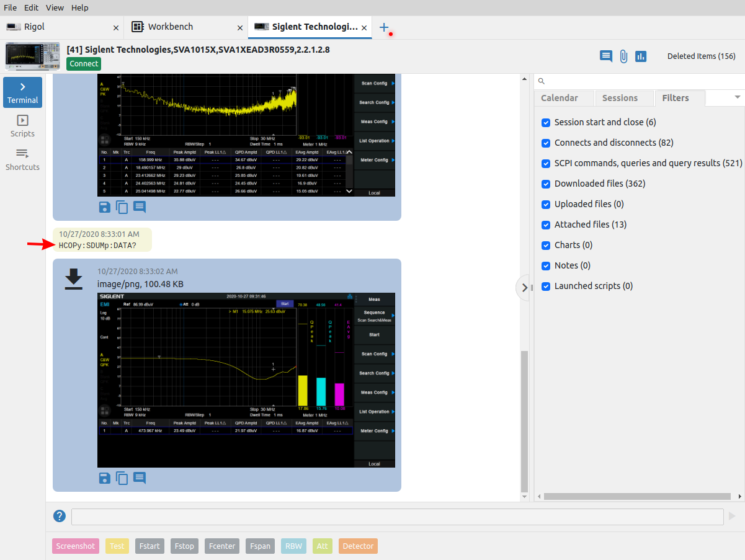Toggle Downloaded files filter

pyautogui.click(x=546, y=184)
